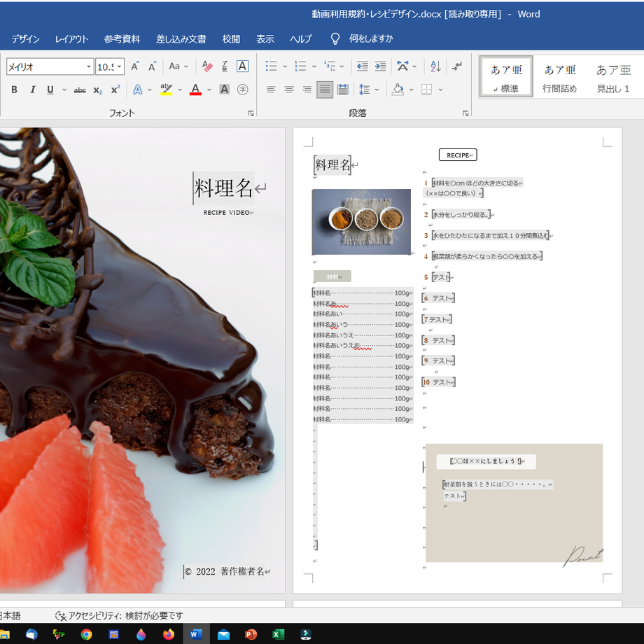Image resolution: width=644 pixels, height=644 pixels.
Task: Click the numbered list icon
Action: click(300, 66)
